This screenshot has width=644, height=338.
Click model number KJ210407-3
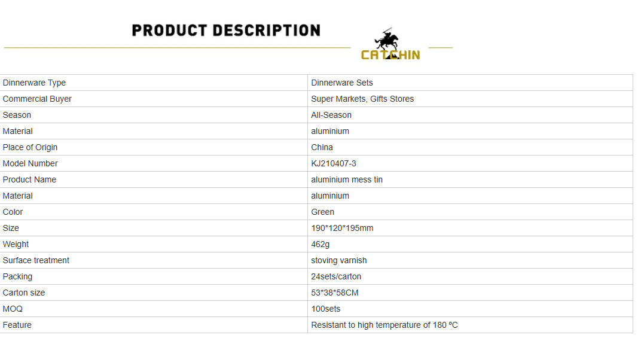pyautogui.click(x=334, y=163)
